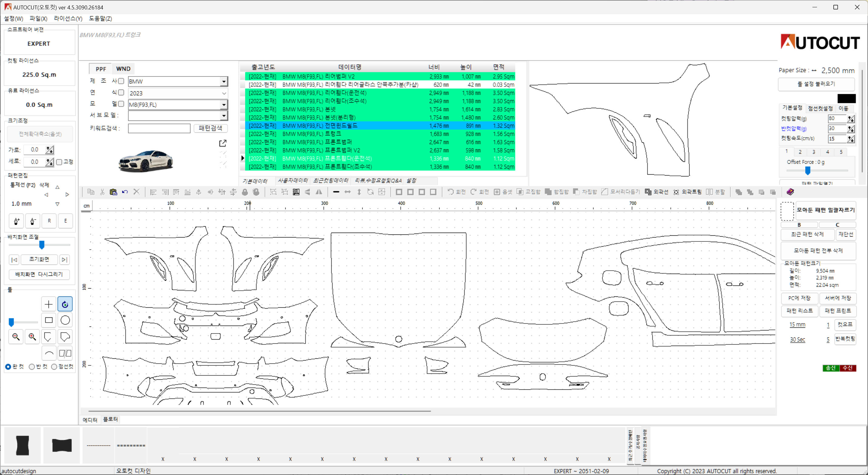Click the copy icon in the editor toolbar
The height and width of the screenshot is (475, 868).
pyautogui.click(x=91, y=192)
